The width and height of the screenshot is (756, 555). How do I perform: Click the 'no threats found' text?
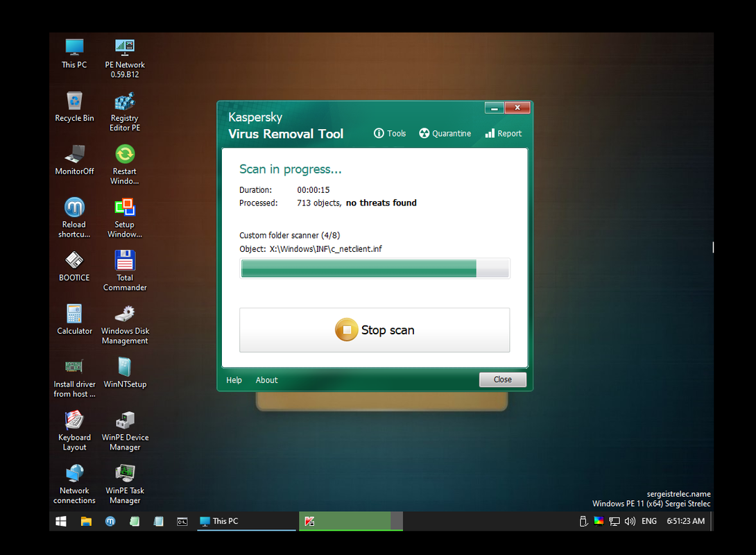point(381,203)
